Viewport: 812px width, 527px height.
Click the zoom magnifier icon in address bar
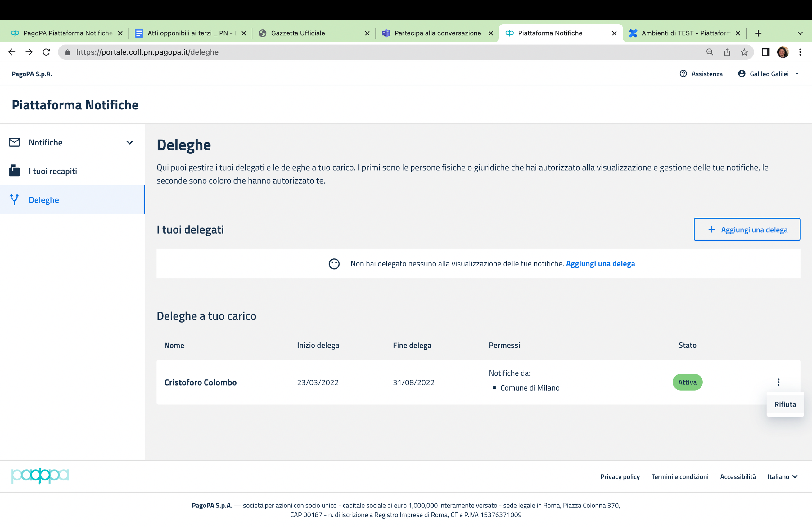pyautogui.click(x=710, y=52)
